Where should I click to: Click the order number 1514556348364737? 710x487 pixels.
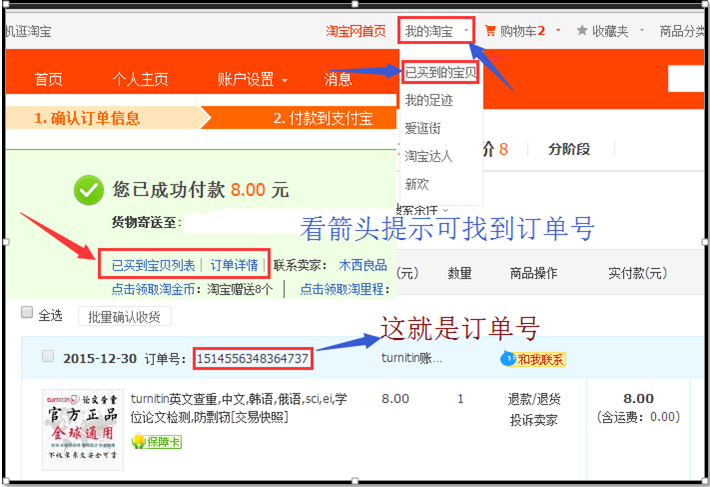coord(253,358)
